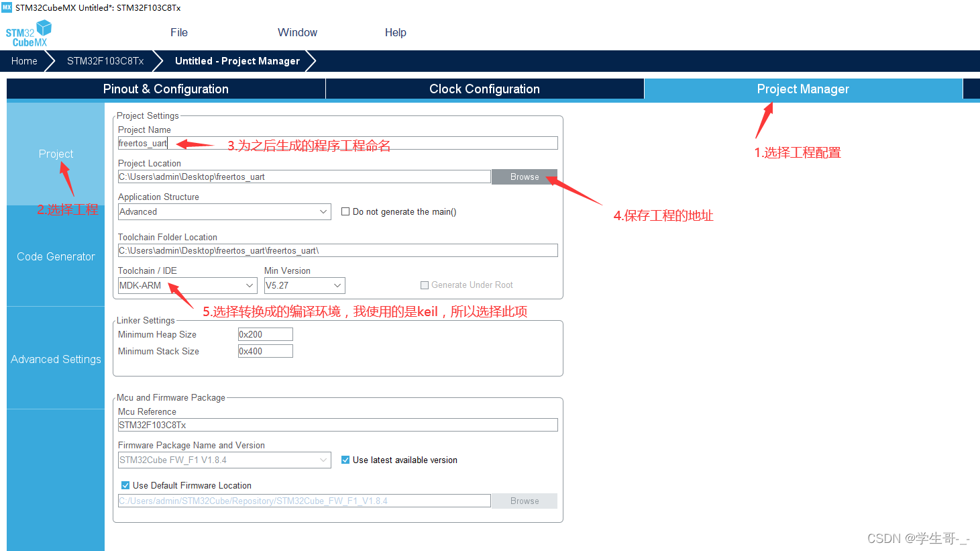Viewport: 980px width, 551px height.
Task: Toggle Generate Under Root checkbox
Action: click(425, 285)
